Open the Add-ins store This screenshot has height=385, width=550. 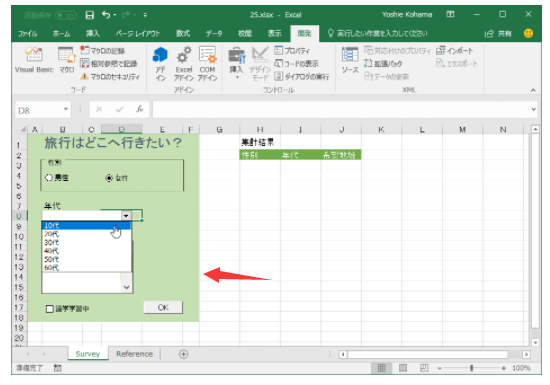[160, 64]
